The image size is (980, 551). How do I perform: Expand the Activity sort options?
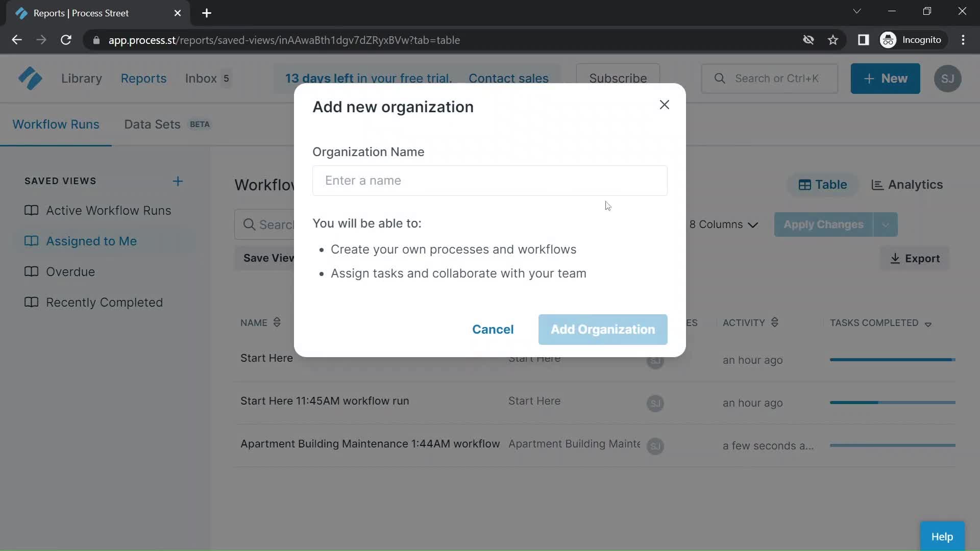[775, 322]
